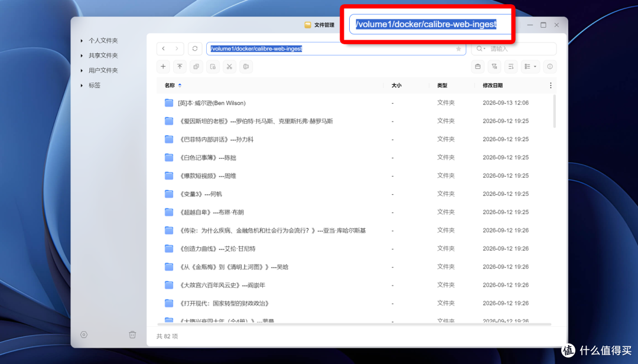
Task: Select folder 《爆款短视频》---周维
Action: coord(207,176)
